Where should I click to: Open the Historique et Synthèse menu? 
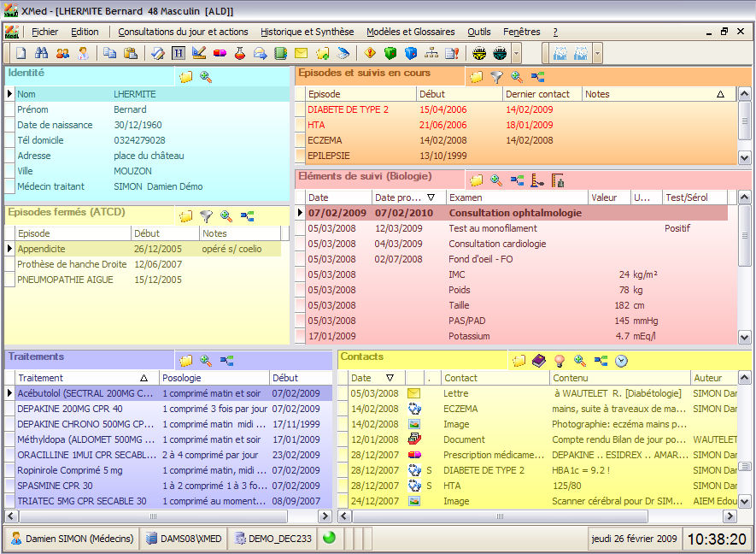pyautogui.click(x=307, y=32)
